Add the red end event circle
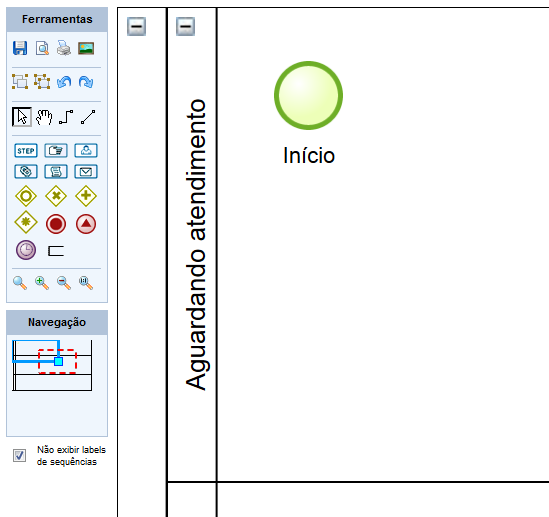Image resolution: width=549 pixels, height=517 pixels. tap(56, 224)
